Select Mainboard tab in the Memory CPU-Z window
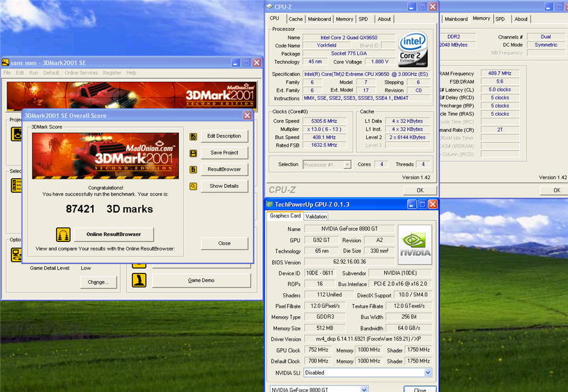This screenshot has width=568, height=392. click(x=456, y=19)
